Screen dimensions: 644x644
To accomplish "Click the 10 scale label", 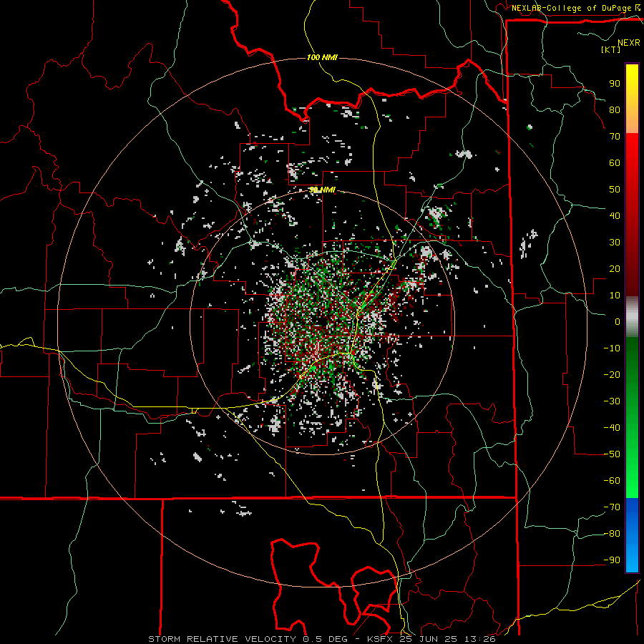I will [615, 296].
